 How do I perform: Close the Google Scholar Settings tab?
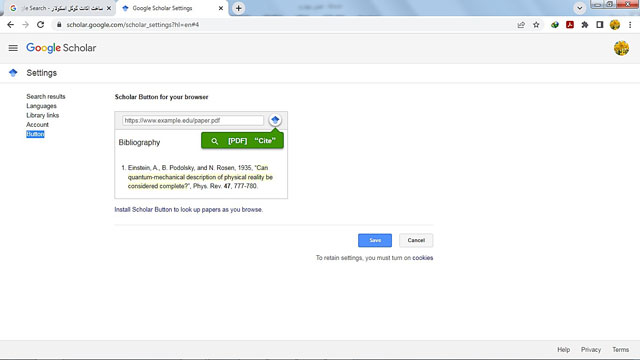[x=221, y=8]
